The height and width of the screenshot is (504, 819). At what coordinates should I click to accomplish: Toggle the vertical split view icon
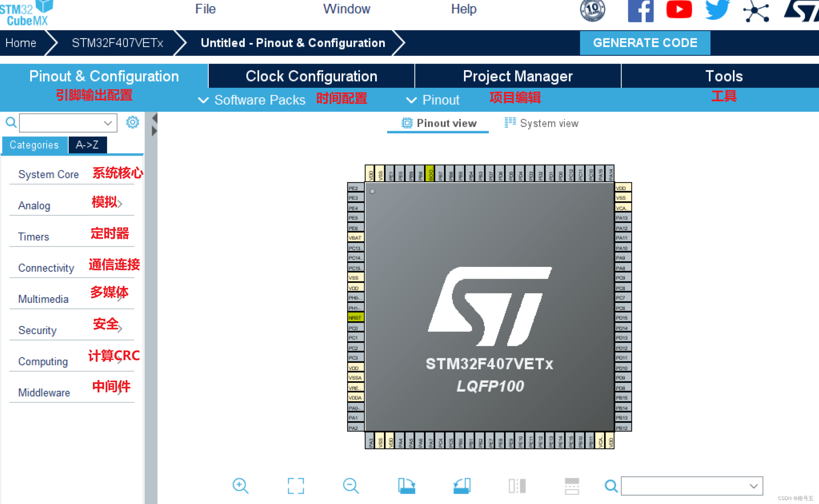[517, 486]
